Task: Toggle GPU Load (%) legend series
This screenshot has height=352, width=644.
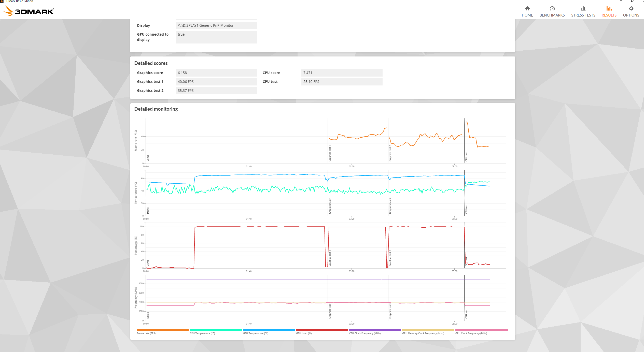Action: pos(304,333)
